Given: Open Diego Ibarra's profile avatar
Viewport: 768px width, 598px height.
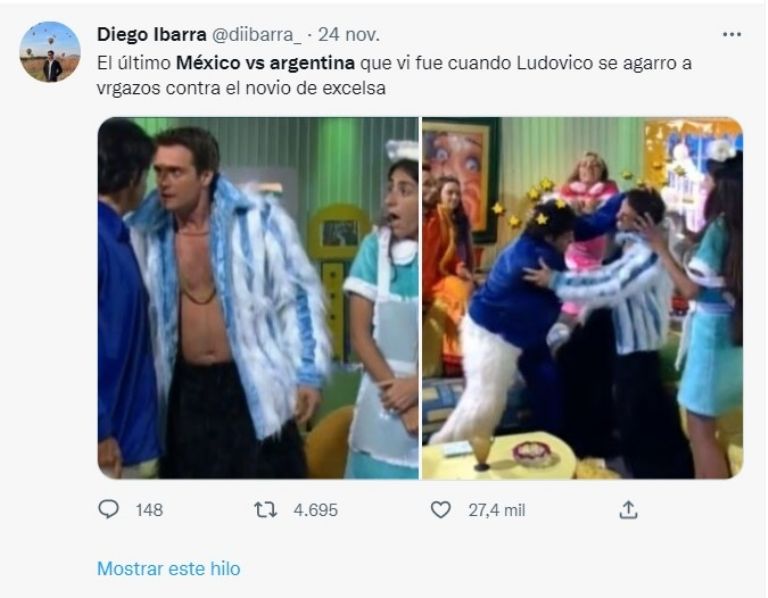Looking at the screenshot, I should tap(50, 52).
